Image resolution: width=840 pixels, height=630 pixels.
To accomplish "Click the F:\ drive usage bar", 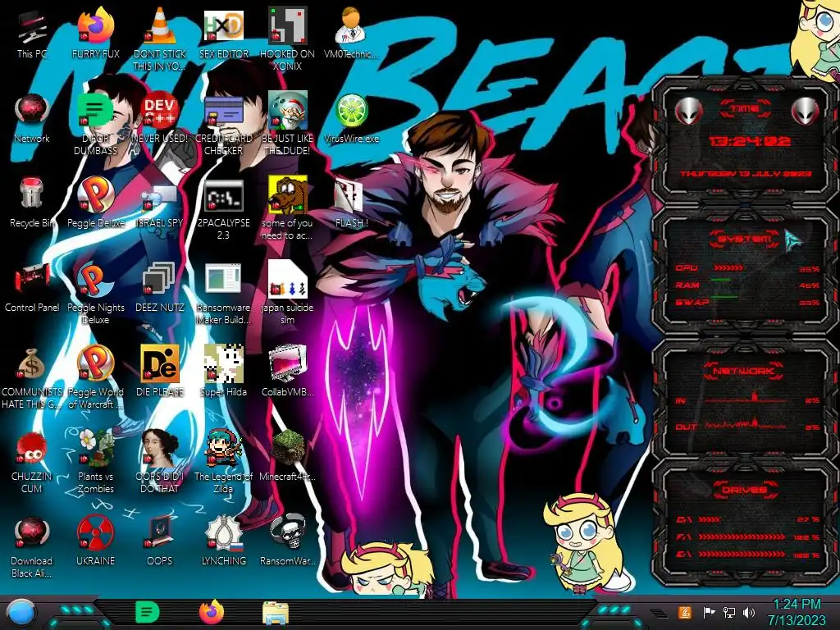I will (742, 536).
